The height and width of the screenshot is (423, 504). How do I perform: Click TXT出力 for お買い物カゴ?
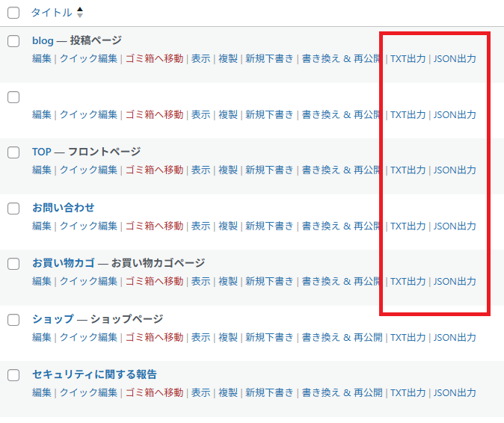coord(408,281)
